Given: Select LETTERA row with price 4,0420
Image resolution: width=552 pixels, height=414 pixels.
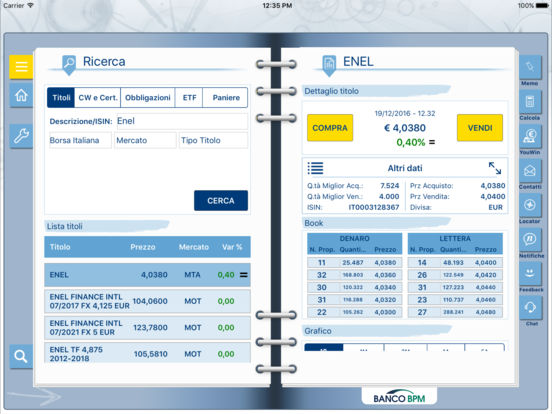Looking at the screenshot, I should tap(455, 275).
